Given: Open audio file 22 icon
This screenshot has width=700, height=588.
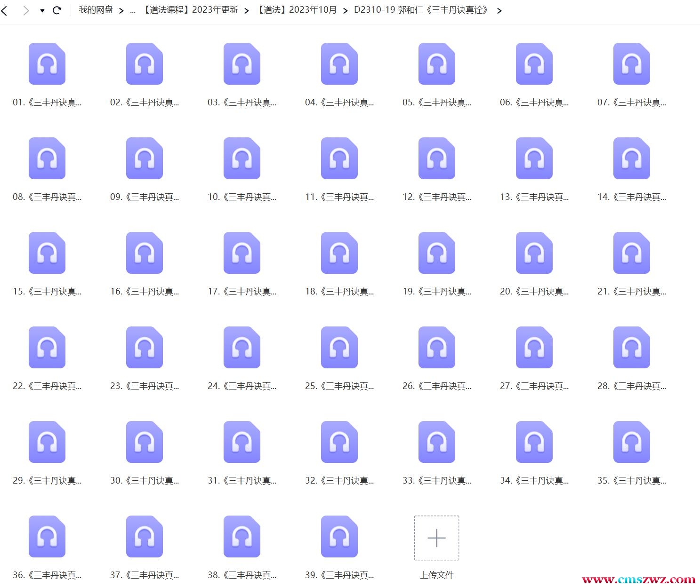Looking at the screenshot, I should [47, 348].
